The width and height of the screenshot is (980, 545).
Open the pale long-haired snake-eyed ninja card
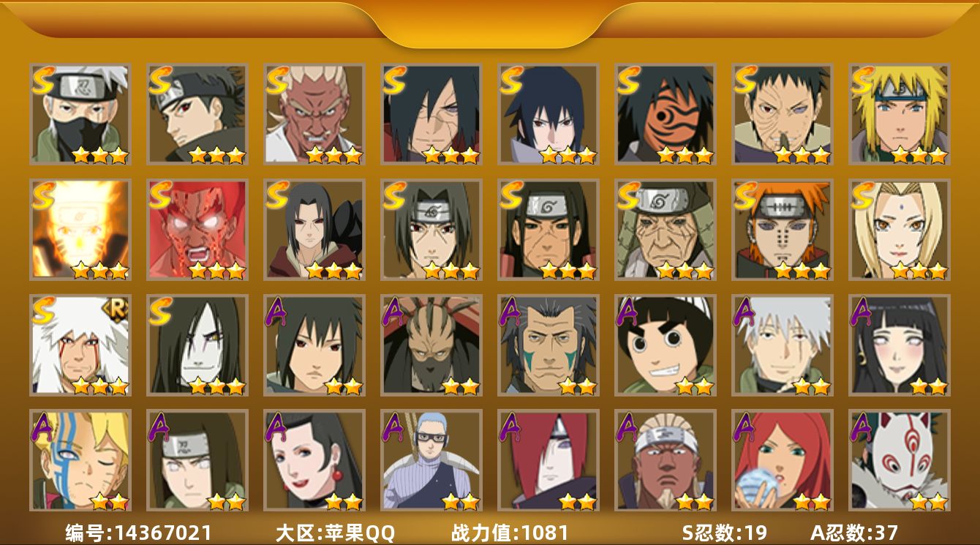pos(197,345)
